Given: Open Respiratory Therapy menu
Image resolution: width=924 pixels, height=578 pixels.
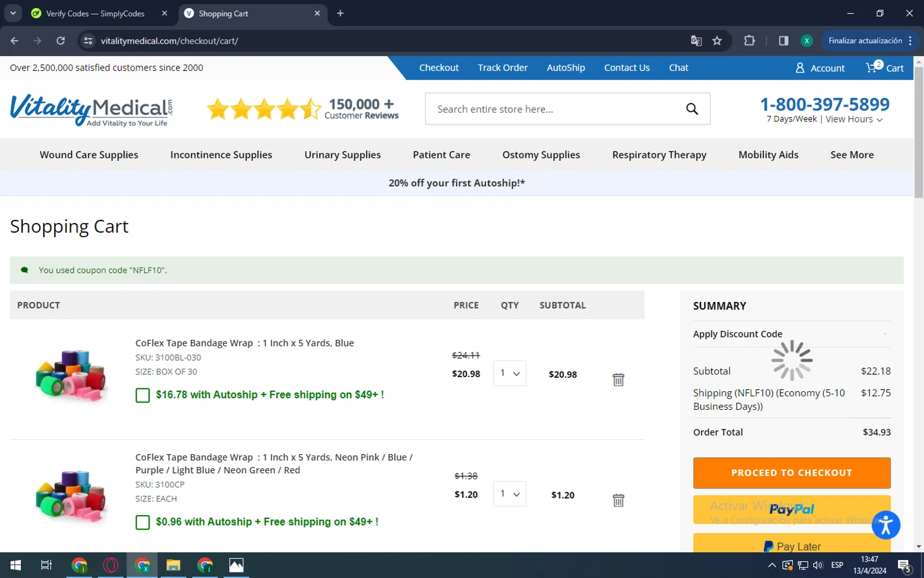Looking at the screenshot, I should coord(659,155).
